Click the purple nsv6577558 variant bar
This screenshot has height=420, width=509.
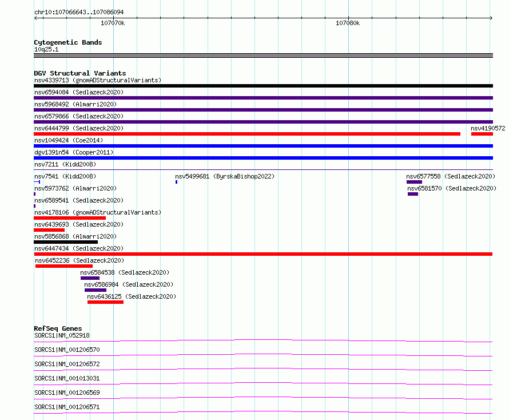[414, 182]
